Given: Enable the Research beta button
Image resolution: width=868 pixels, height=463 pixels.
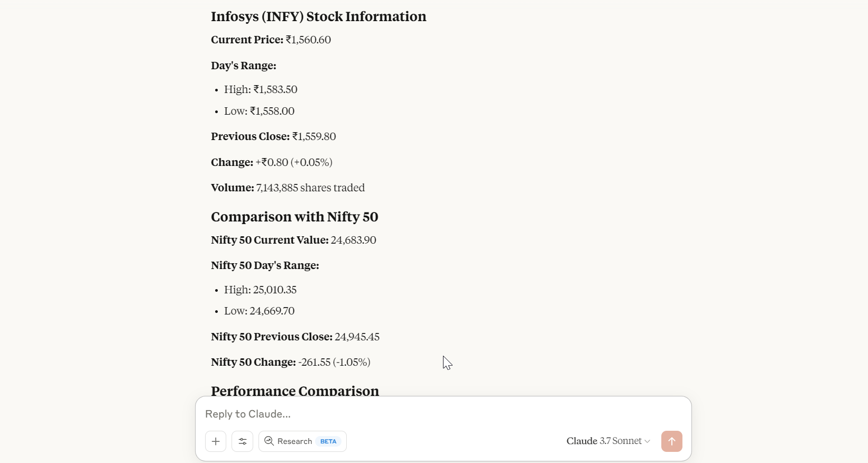Looking at the screenshot, I should tap(302, 441).
